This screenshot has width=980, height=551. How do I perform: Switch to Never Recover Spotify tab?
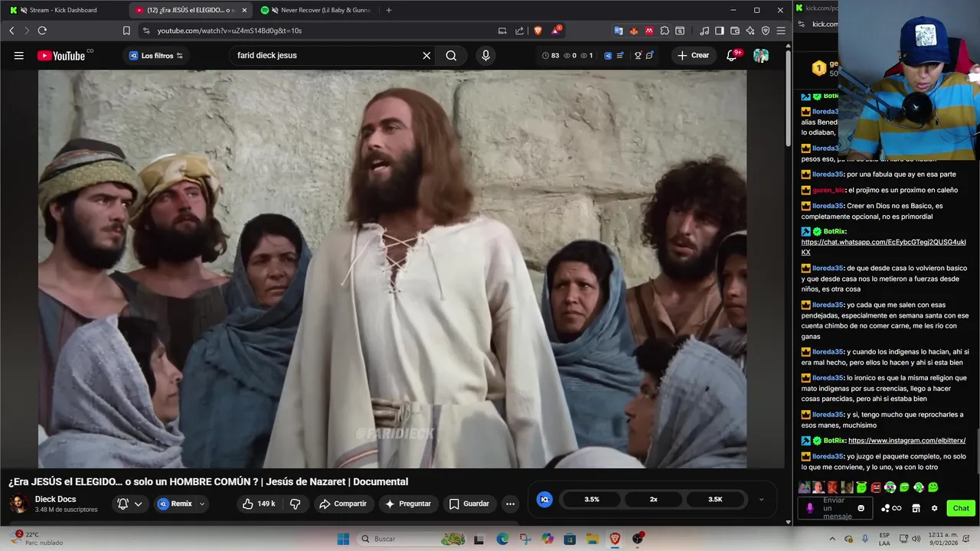pyautogui.click(x=318, y=10)
